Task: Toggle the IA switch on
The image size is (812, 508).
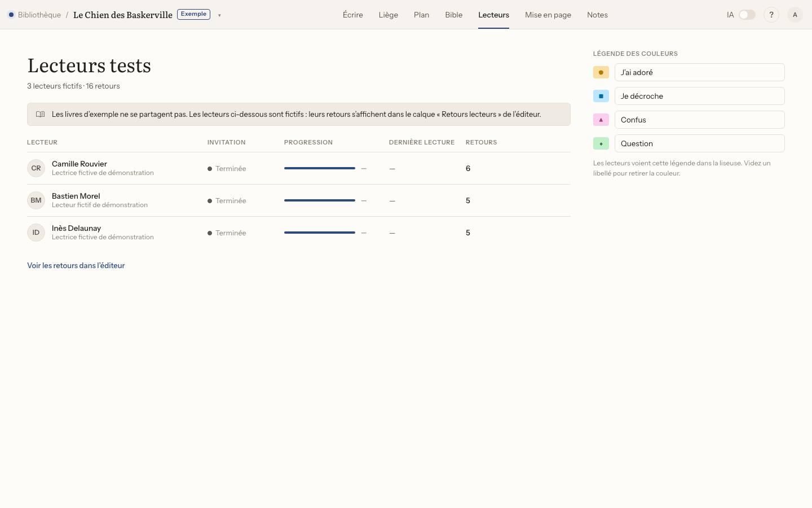Action: [x=747, y=15]
